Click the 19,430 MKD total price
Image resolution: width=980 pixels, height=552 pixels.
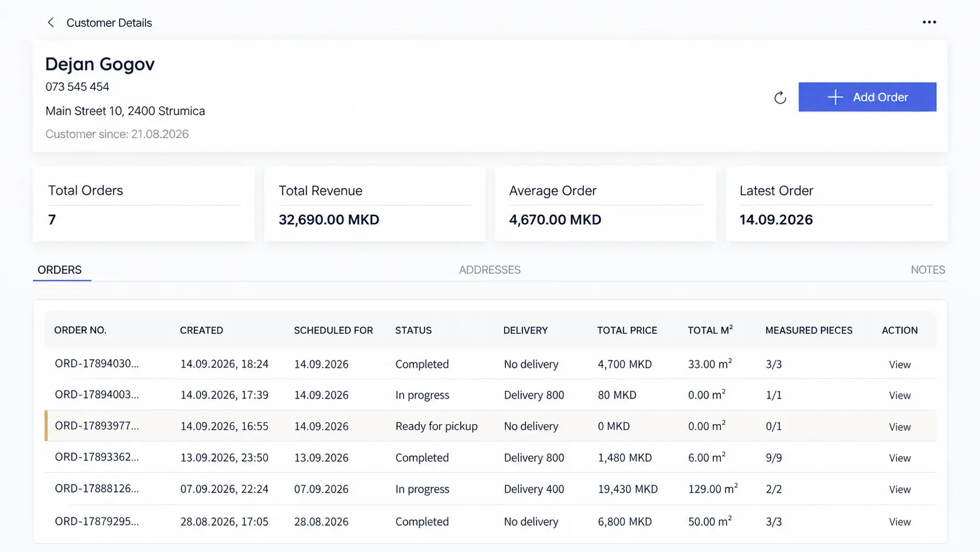(628, 489)
